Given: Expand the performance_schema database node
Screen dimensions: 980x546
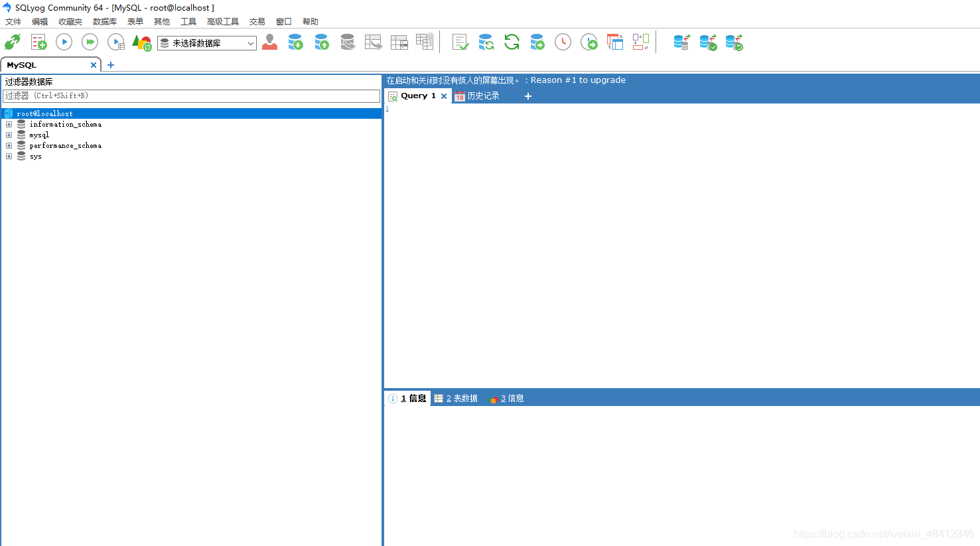Looking at the screenshot, I should click(x=9, y=145).
